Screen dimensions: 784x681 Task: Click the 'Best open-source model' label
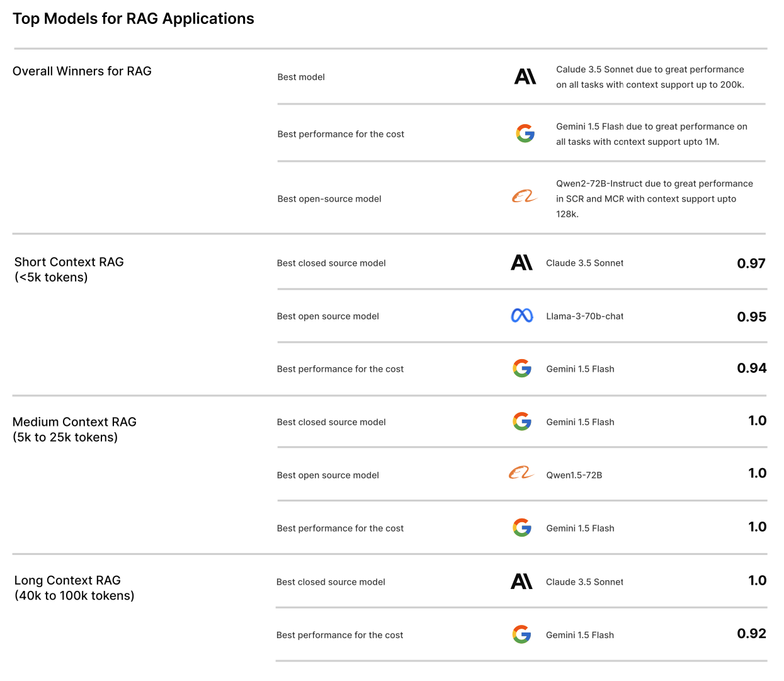[329, 199]
